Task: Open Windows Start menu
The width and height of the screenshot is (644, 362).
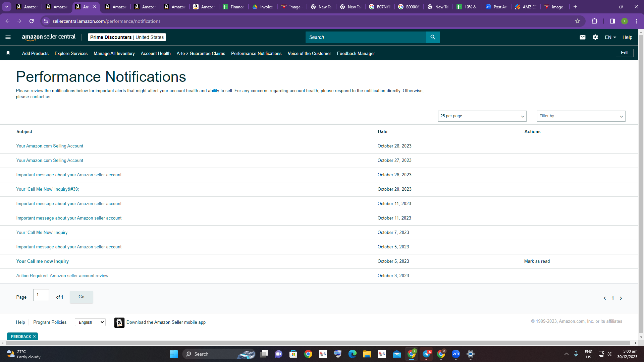Action: 174,354
